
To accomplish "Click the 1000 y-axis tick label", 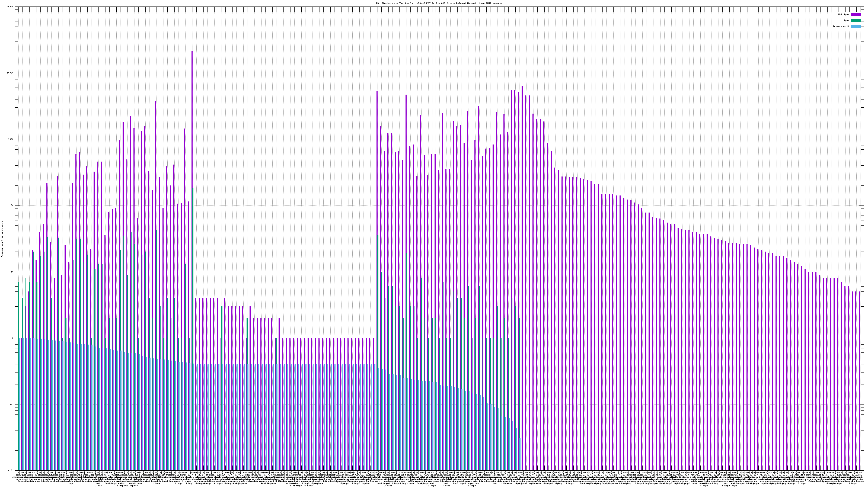I will (x=11, y=139).
